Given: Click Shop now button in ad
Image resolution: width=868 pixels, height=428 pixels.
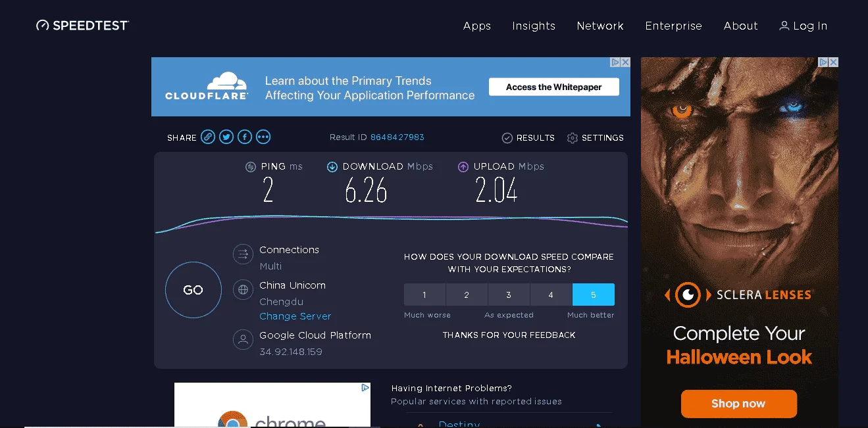Looking at the screenshot, I should coord(739,404).
